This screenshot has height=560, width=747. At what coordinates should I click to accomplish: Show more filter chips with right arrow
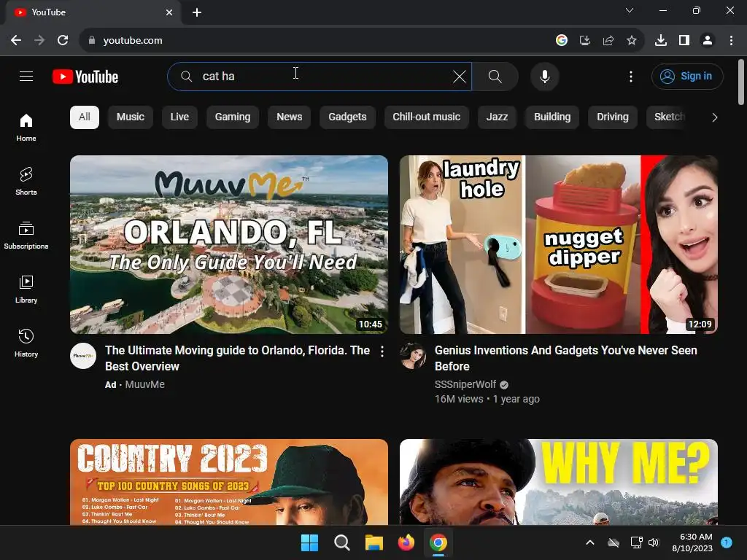tap(714, 117)
